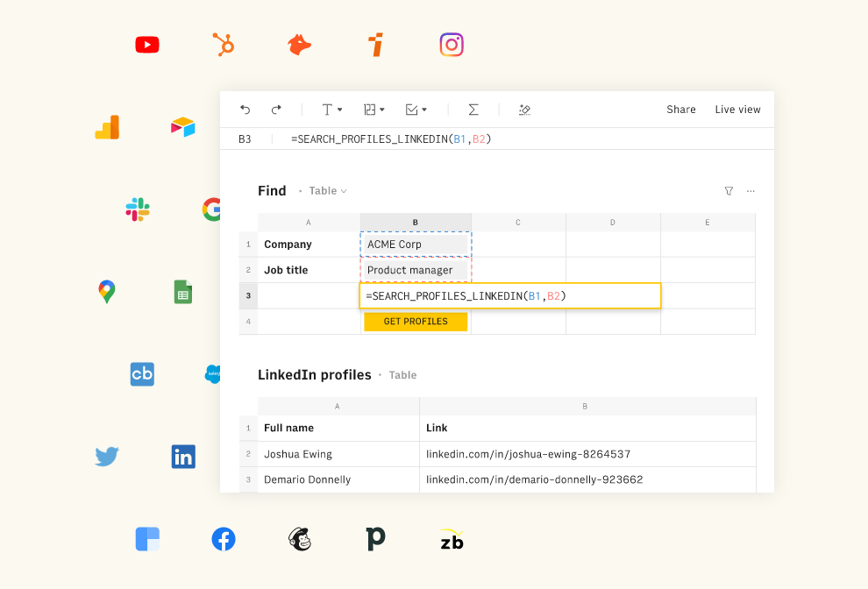Viewport: 868px width, 589px height.
Task: Click the undo arrow in toolbar
Action: [x=245, y=110]
